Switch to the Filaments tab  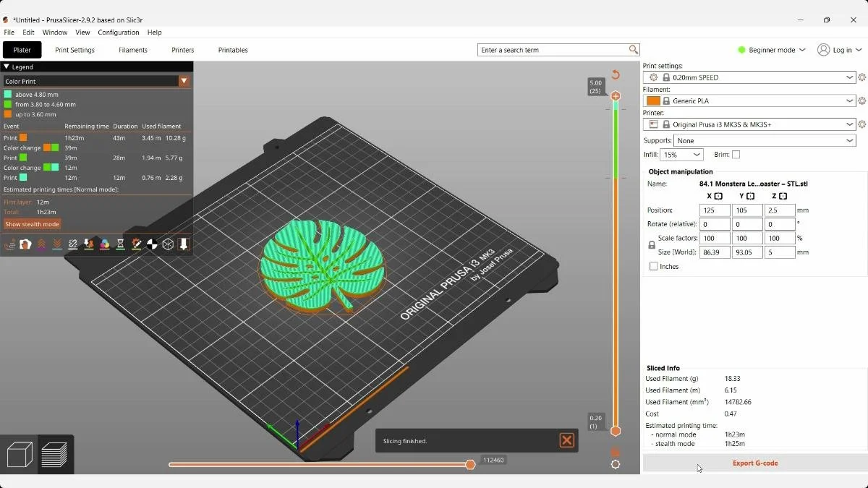click(x=133, y=50)
